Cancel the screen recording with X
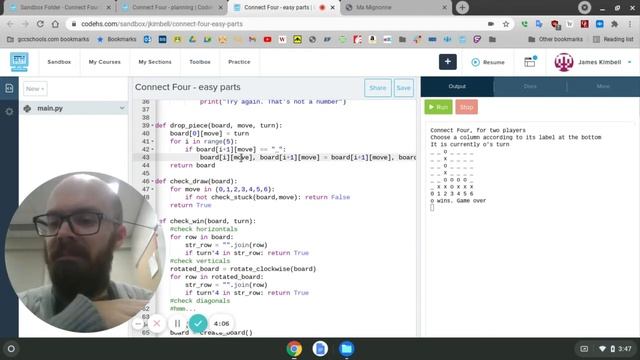 click(x=157, y=324)
